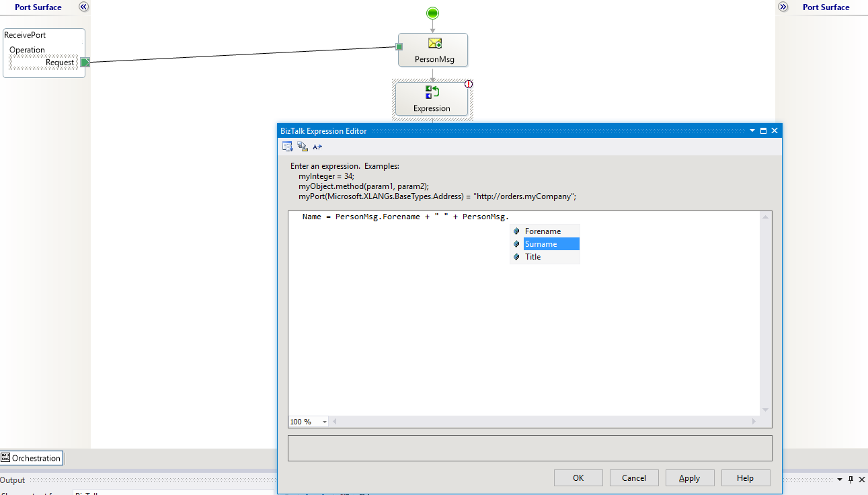Click the horizontal scroll right arrow
This screenshot has width=868, height=495.
tap(754, 422)
